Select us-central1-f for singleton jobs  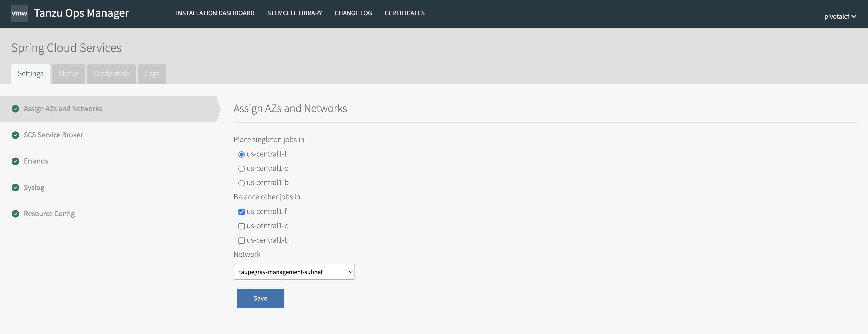pyautogui.click(x=241, y=155)
